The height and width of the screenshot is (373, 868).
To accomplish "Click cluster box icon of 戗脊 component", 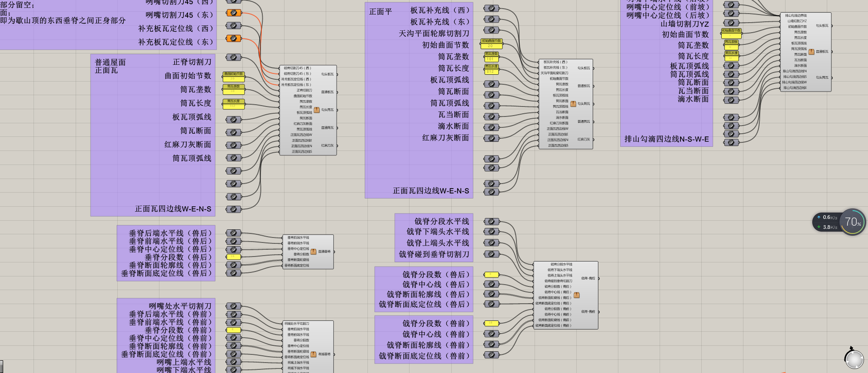I will [577, 295].
